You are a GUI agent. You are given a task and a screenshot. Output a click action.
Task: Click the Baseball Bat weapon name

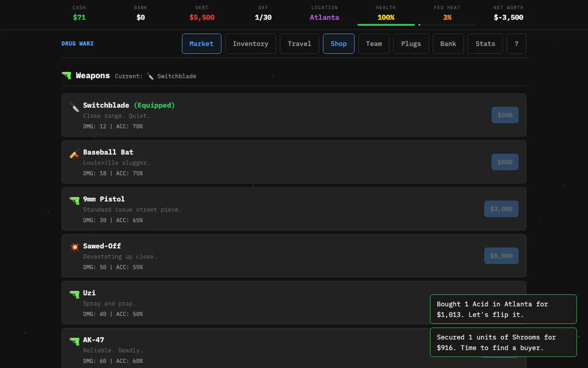pyautogui.click(x=108, y=152)
